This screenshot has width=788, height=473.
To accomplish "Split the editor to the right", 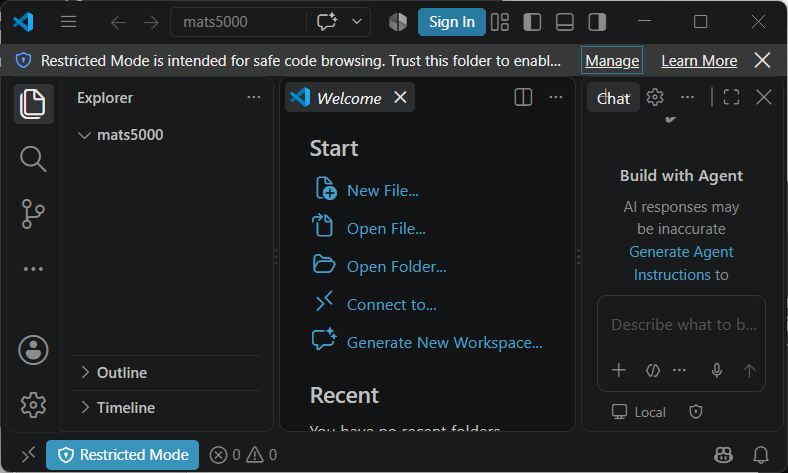I will tap(523, 97).
